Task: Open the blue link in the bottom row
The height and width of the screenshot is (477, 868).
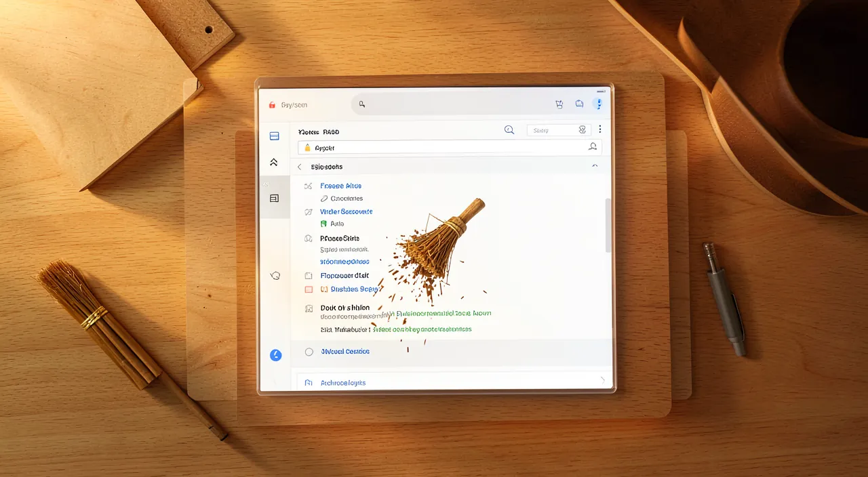Action: tap(343, 383)
